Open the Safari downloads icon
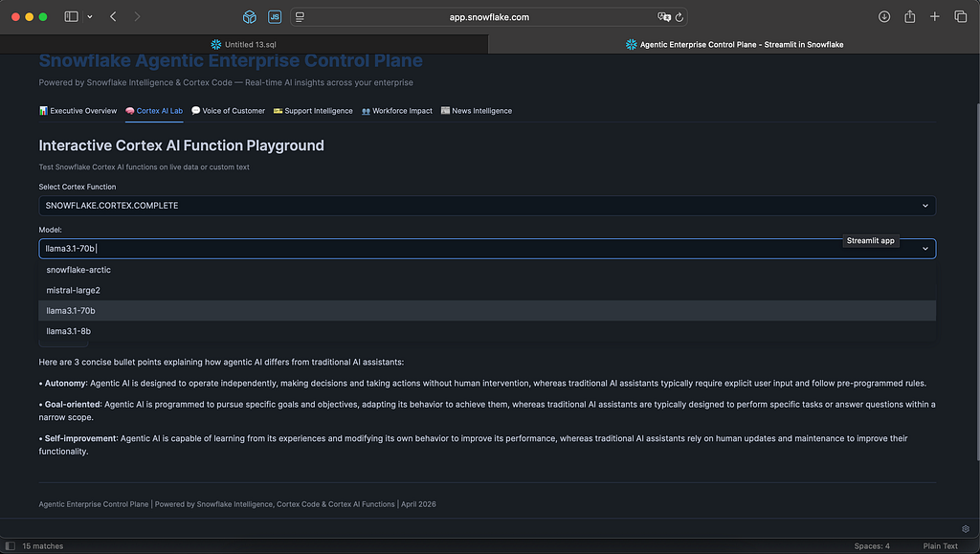Viewport: 980px width, 554px height. 883,17
